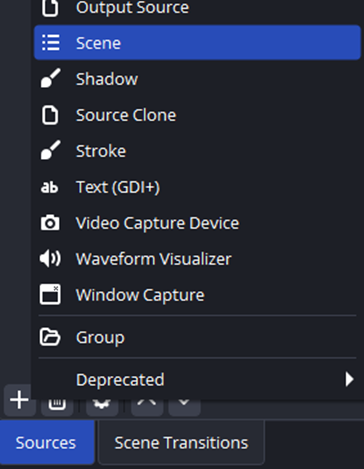Click the camera icon for Video Capture Device
364x469 pixels.
[x=50, y=223]
